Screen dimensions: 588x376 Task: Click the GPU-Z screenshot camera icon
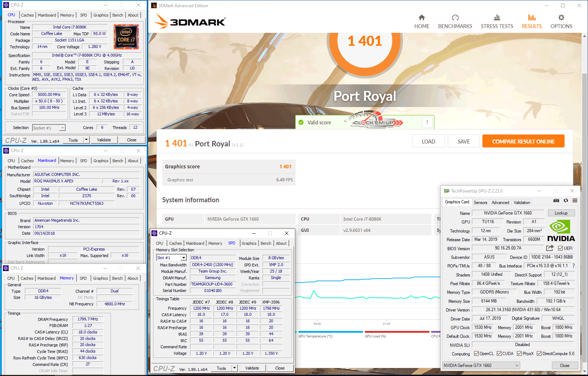click(556, 200)
